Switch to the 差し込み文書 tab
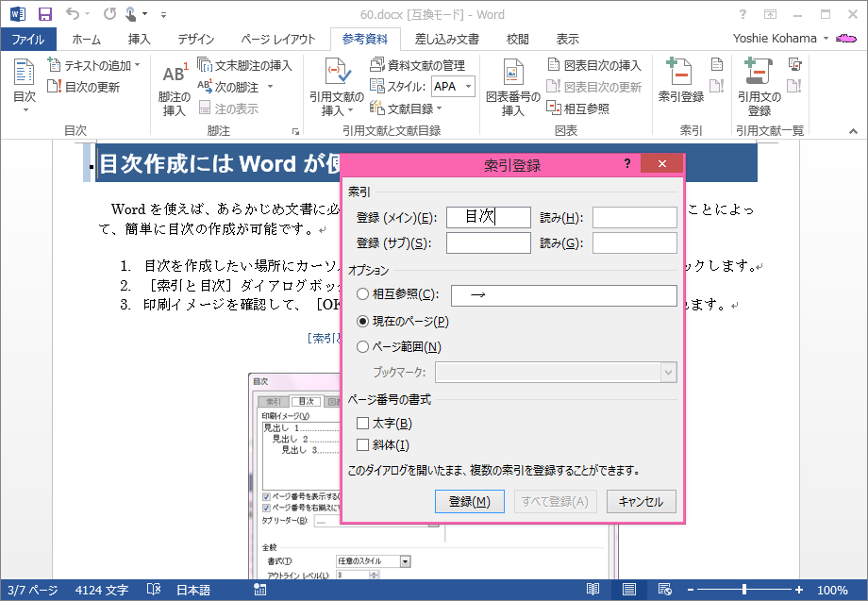Screen dimensions: 868x601 pyautogui.click(x=446, y=40)
